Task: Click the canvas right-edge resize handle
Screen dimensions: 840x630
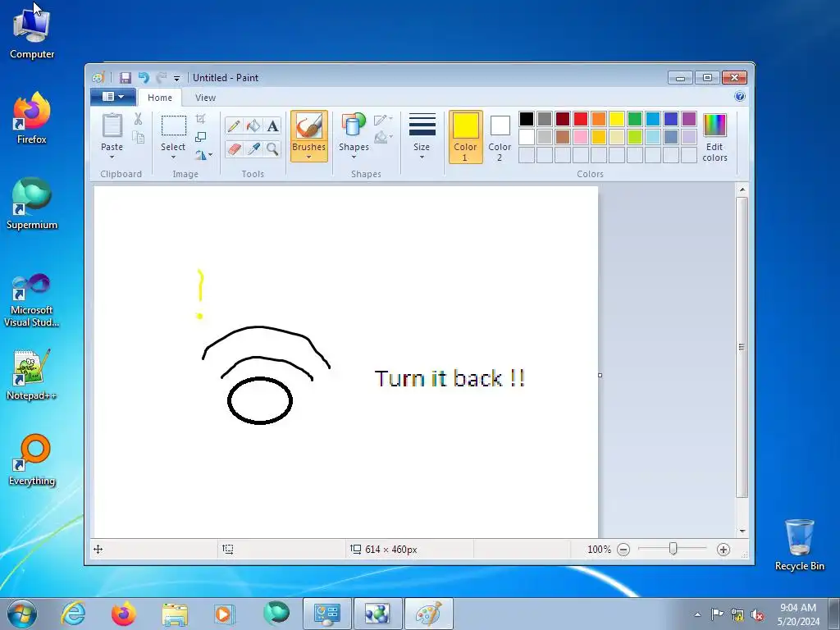Action: pyautogui.click(x=600, y=375)
